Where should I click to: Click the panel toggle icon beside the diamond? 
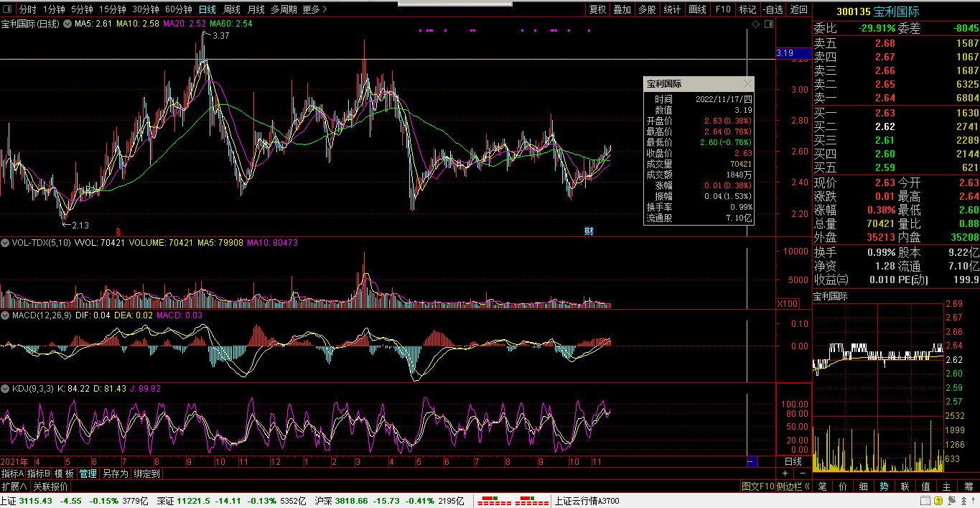click(x=769, y=24)
